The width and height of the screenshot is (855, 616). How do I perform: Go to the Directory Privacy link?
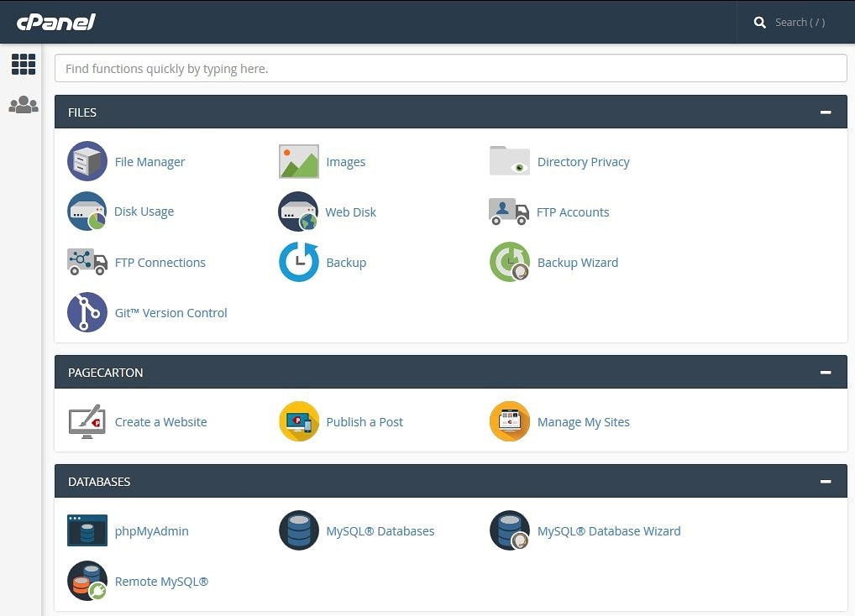tap(584, 162)
